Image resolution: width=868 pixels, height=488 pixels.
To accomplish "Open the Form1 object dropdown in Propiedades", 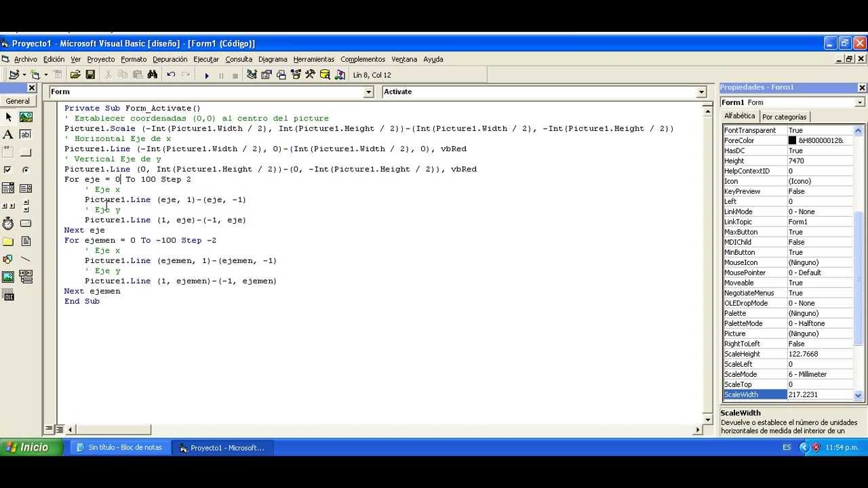I will [860, 102].
